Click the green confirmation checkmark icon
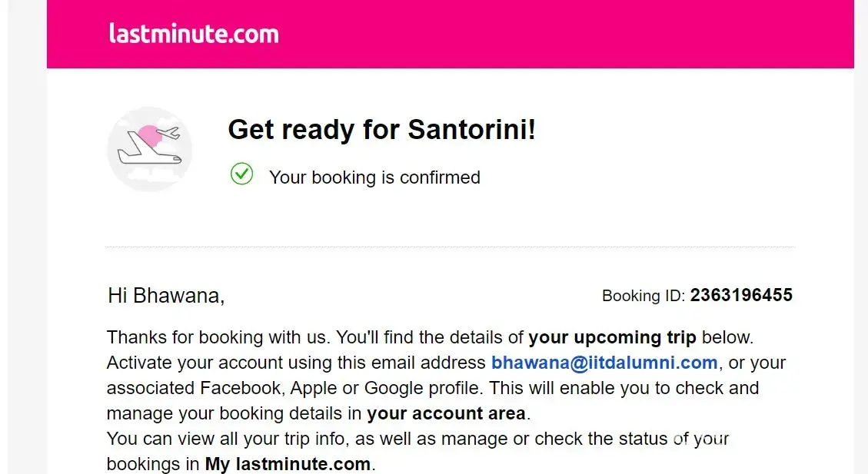Viewport: 868px width, 474px height. (241, 174)
